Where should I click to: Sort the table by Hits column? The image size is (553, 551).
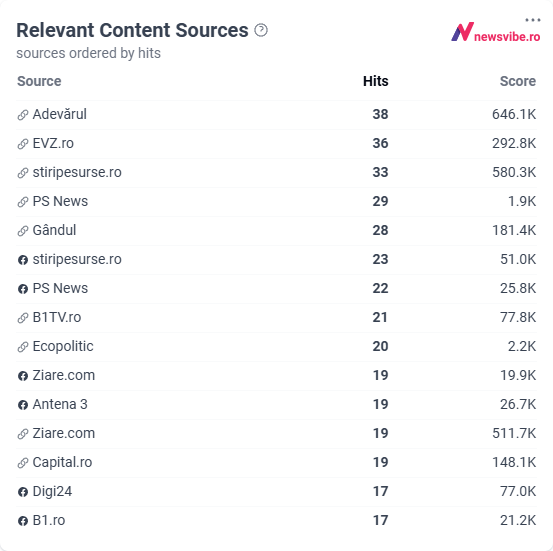click(376, 81)
